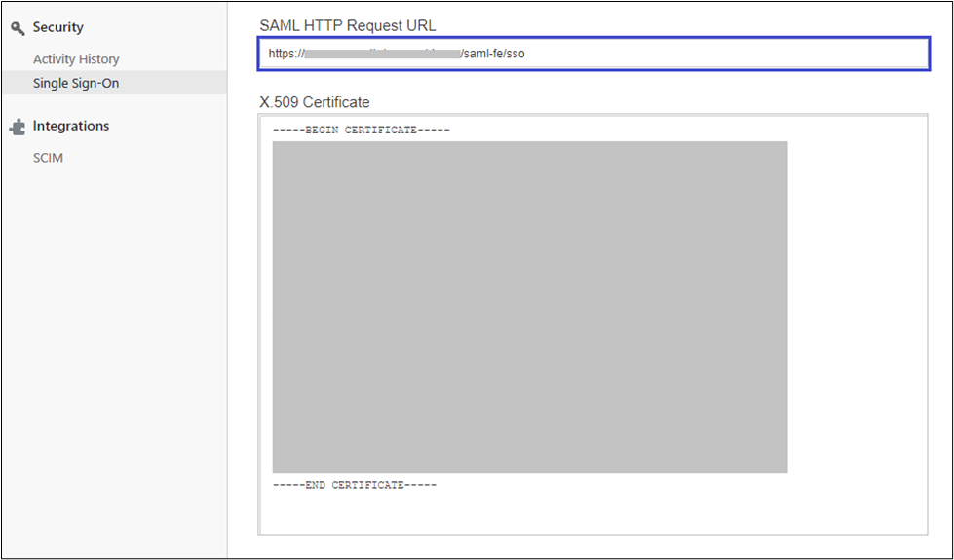The image size is (954, 560).
Task: Place cursor on /saml-fe/sso in URL
Action: tap(494, 55)
